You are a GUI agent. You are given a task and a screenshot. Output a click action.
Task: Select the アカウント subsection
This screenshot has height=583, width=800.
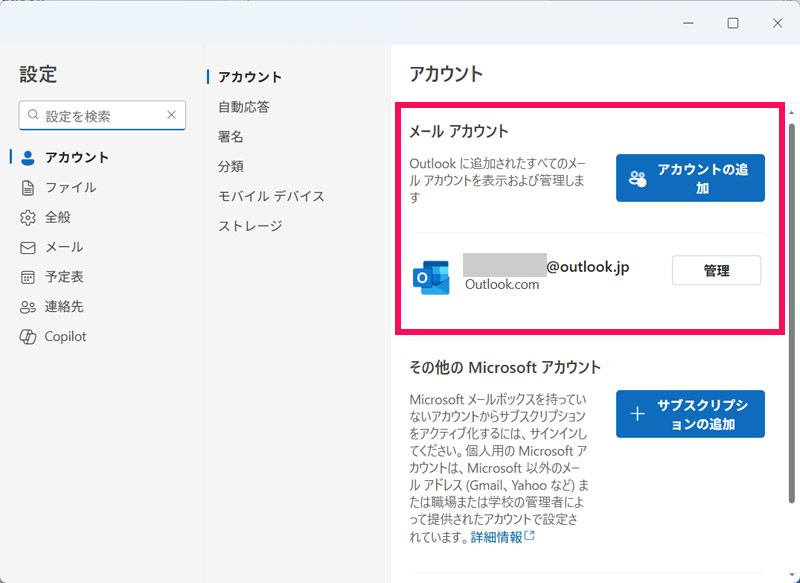pos(250,77)
